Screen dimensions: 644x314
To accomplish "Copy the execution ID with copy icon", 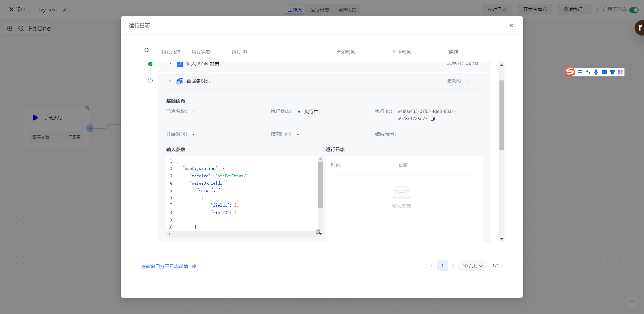I will [433, 119].
